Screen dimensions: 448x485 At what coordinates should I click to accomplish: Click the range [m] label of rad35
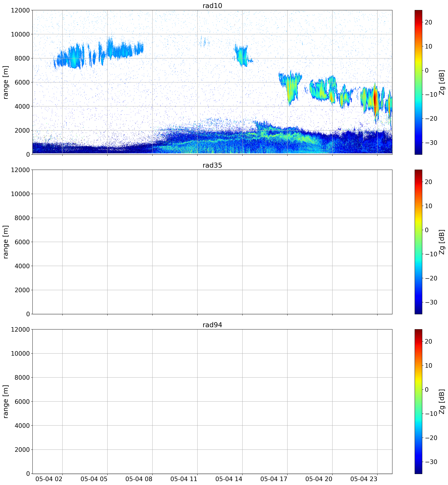tap(6, 242)
